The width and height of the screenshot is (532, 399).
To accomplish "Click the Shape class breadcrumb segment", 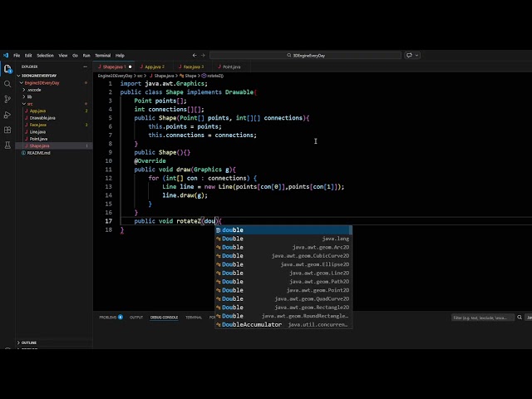I will pos(189,76).
